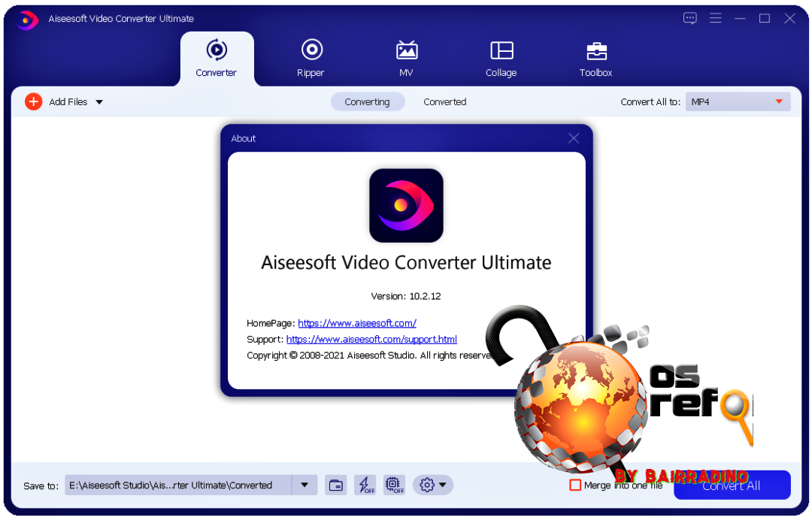
Task: Open the output folder icon
Action: tap(336, 485)
